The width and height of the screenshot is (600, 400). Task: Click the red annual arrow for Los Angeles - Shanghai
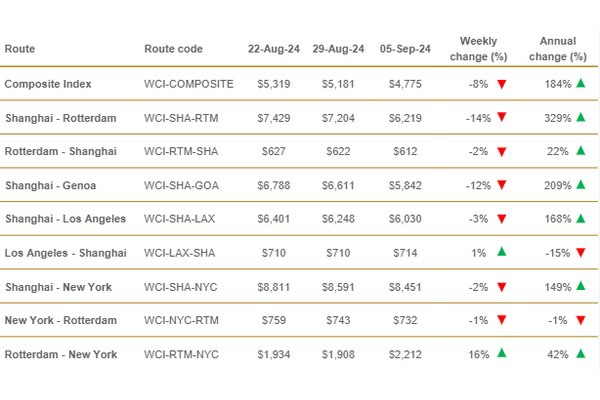[x=581, y=253]
